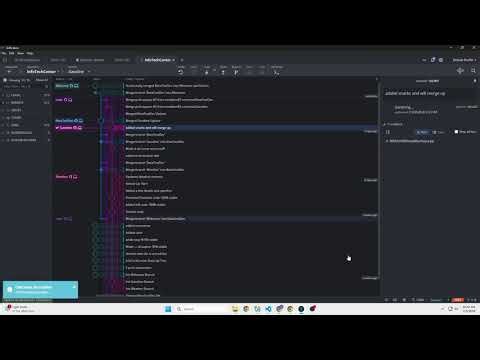
Task: Open the Windows Start menu
Action: (x=168, y=309)
